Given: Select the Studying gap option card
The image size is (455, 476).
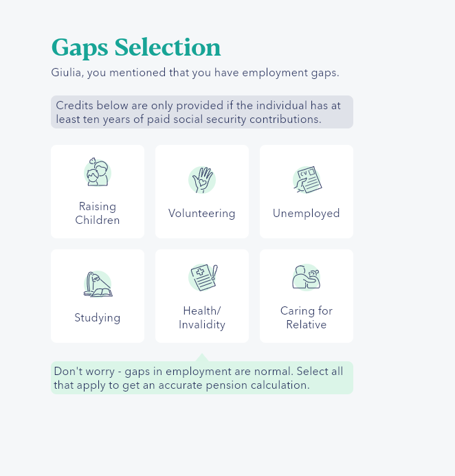Looking at the screenshot, I should (x=98, y=296).
